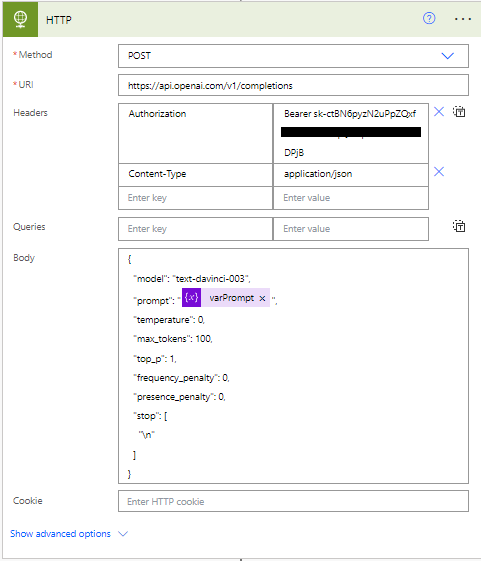Delete the Content-Type header row

[439, 171]
